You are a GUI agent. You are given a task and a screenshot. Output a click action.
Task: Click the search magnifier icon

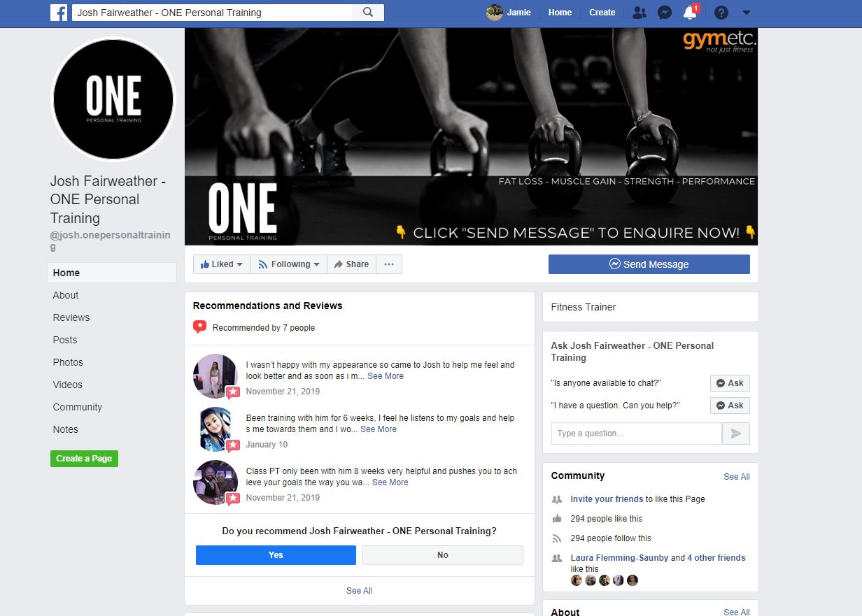(x=368, y=13)
